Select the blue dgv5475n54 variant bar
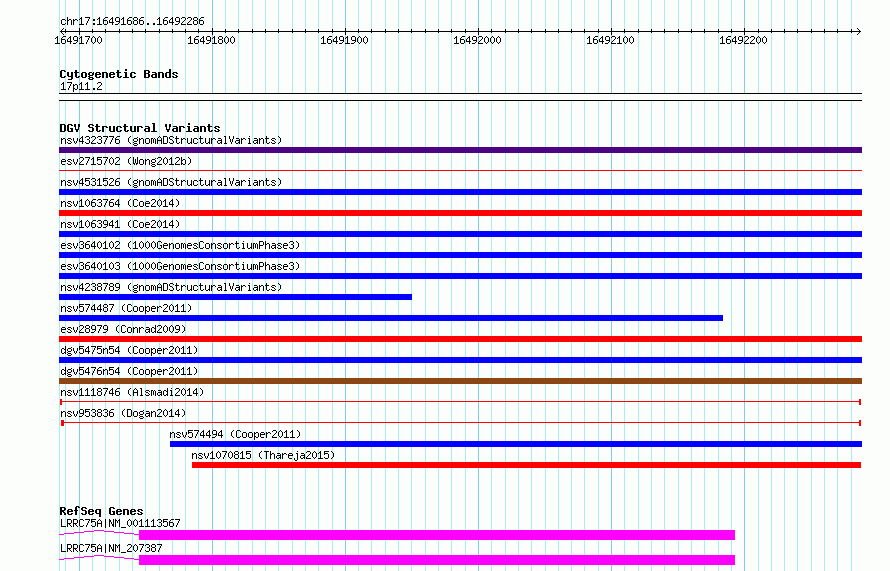This screenshot has height=571, width=890. (x=460, y=360)
